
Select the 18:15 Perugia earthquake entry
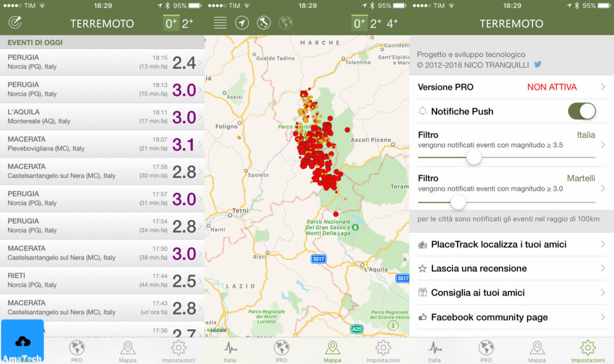[102, 60]
